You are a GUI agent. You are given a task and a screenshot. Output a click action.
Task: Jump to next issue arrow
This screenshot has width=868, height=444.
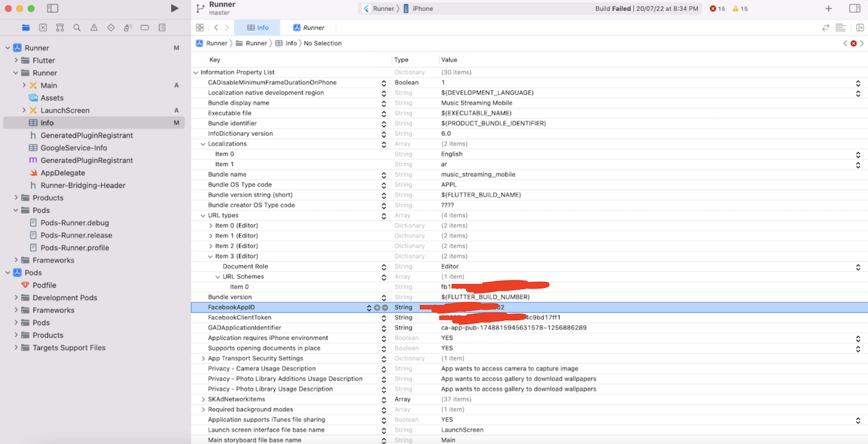(862, 43)
